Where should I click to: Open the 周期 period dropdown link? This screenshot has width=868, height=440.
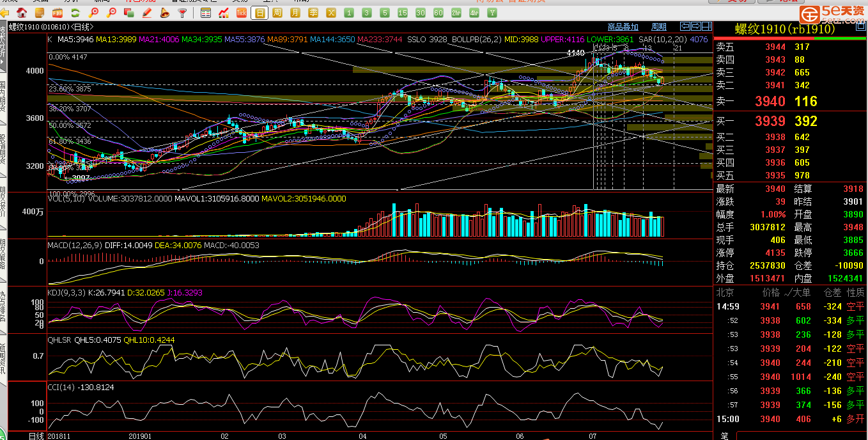(x=658, y=27)
